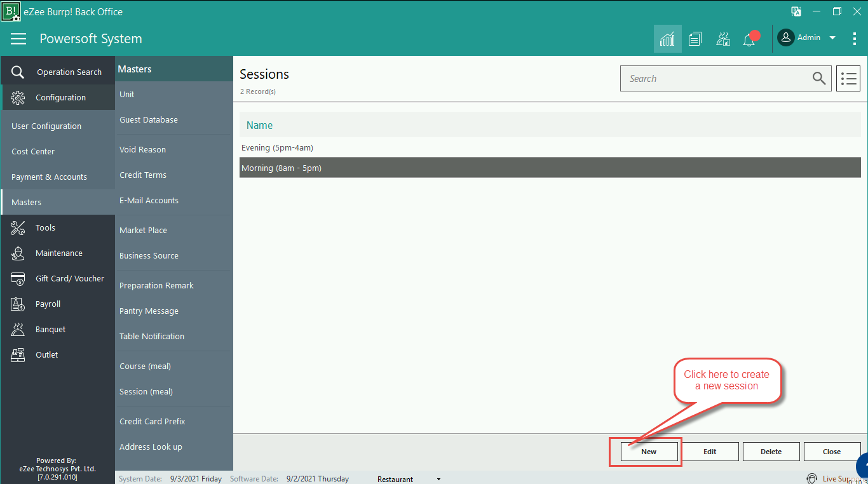
Task: Open User Configuration submenu
Action: coord(46,126)
